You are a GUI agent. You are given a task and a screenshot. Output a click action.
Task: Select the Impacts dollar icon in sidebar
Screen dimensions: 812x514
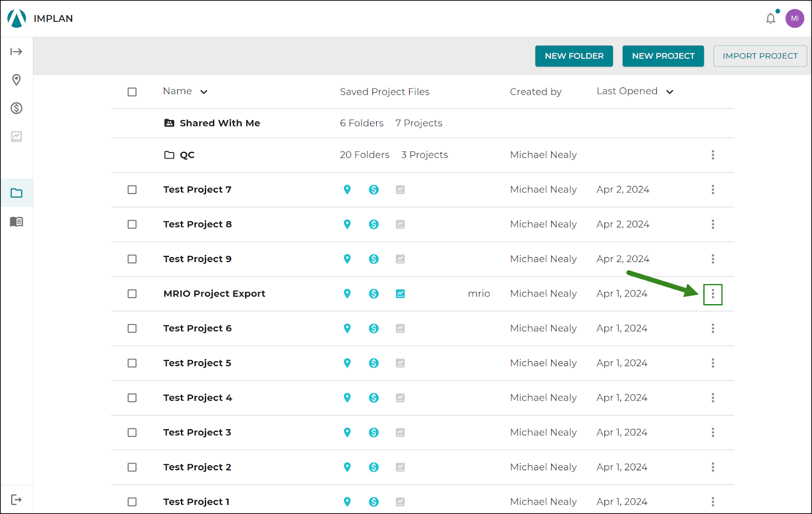point(17,108)
